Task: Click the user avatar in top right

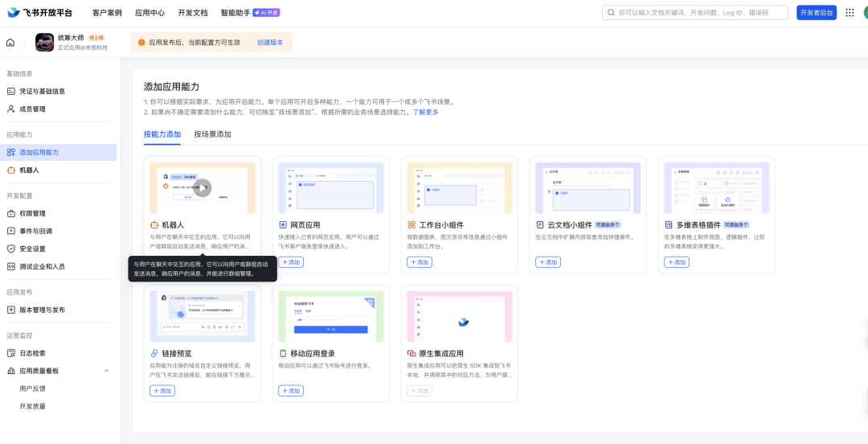Action: pos(866,13)
